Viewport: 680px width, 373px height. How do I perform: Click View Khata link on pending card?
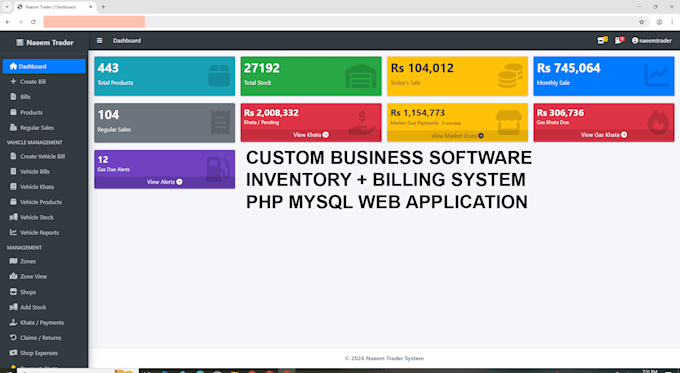tap(311, 135)
